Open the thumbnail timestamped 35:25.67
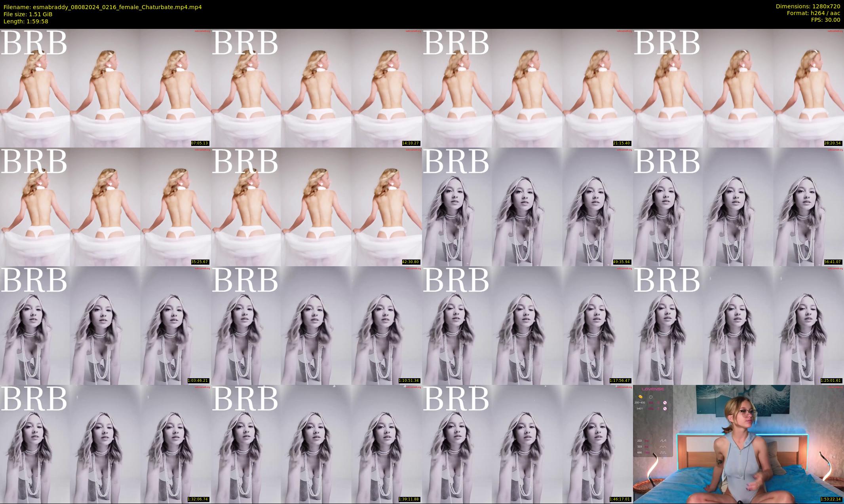This screenshot has width=844, height=504. [105, 207]
